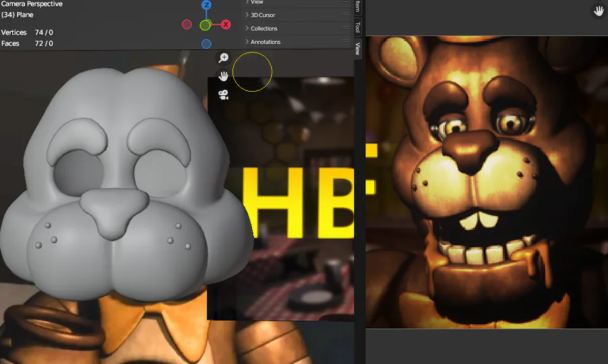Expand the 3D Cursor panel
Viewport: 608px width, 364px height.
pos(298,15)
